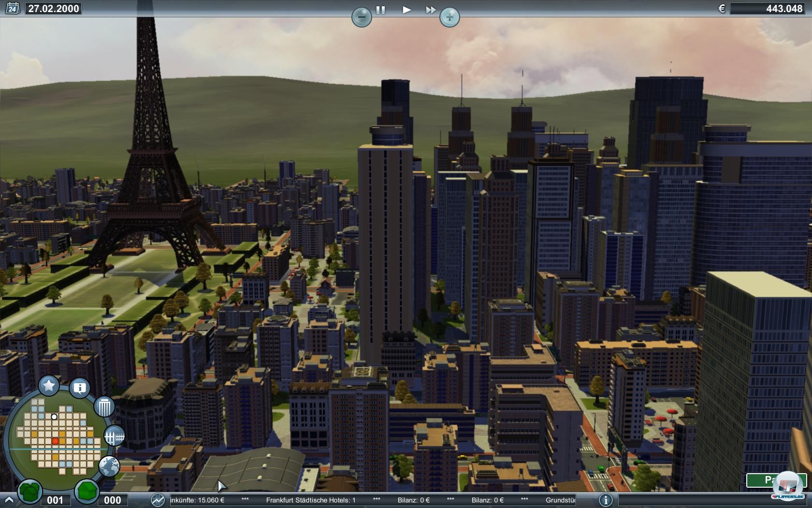This screenshot has height=508, width=812.
Task: Open the statistics chart icon in ticker bar
Action: pyautogui.click(x=158, y=500)
